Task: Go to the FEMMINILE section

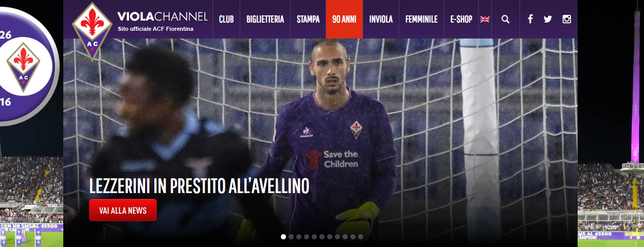Action: pyautogui.click(x=421, y=20)
